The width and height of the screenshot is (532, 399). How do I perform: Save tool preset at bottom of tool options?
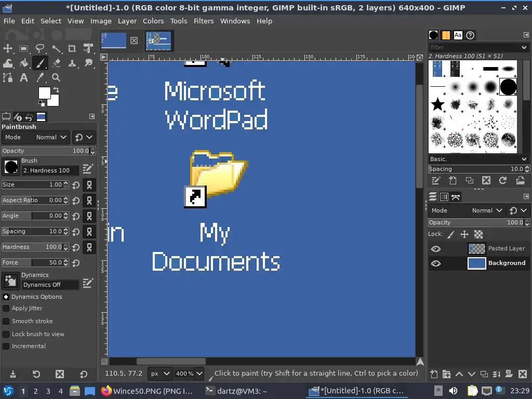click(x=13, y=374)
